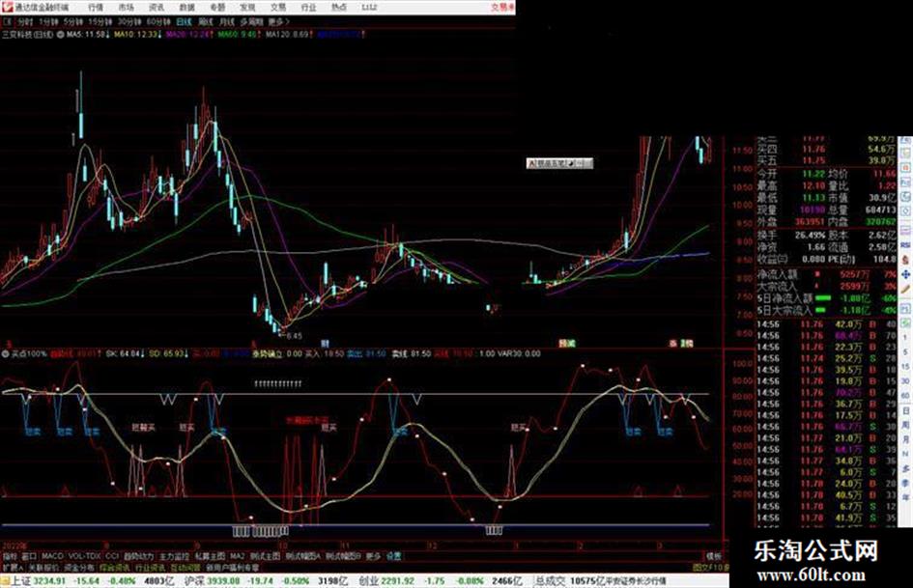Expand 更多 indicator tabs at bottom
Viewport: 913px width, 588px height.
[373, 556]
